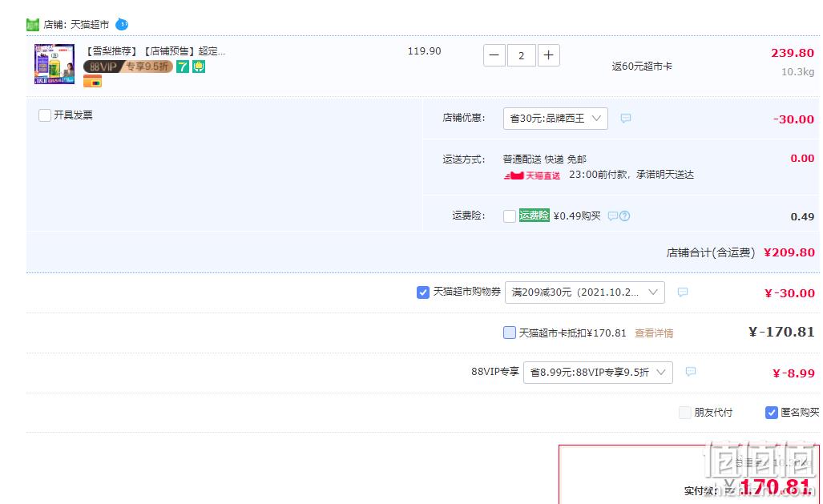Tick the 朋友代付 checkbox
Viewport: 823px width, 504px height.
pos(685,412)
